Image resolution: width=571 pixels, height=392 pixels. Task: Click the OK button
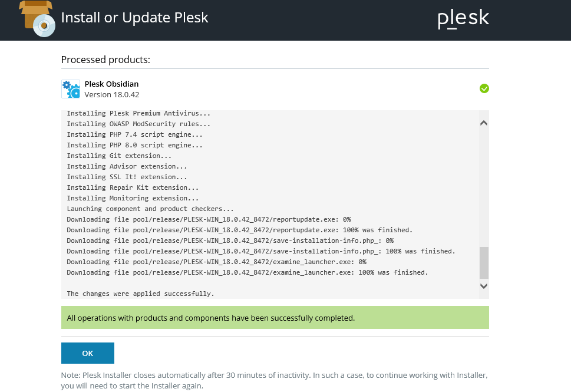coord(88,353)
